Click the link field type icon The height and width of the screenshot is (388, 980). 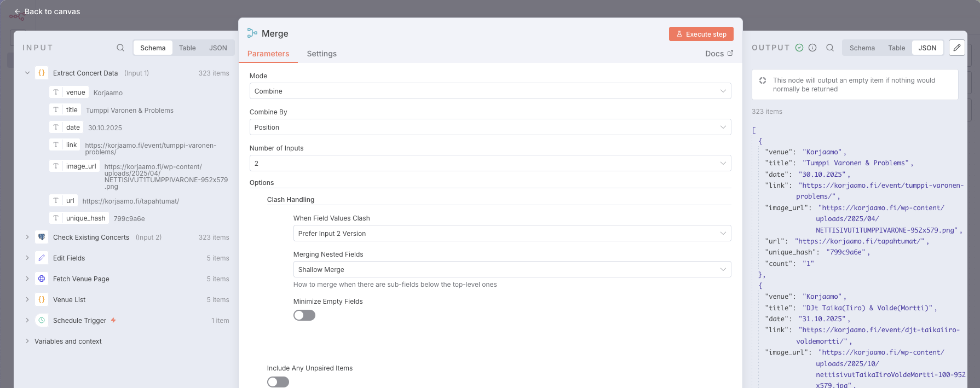[56, 144]
